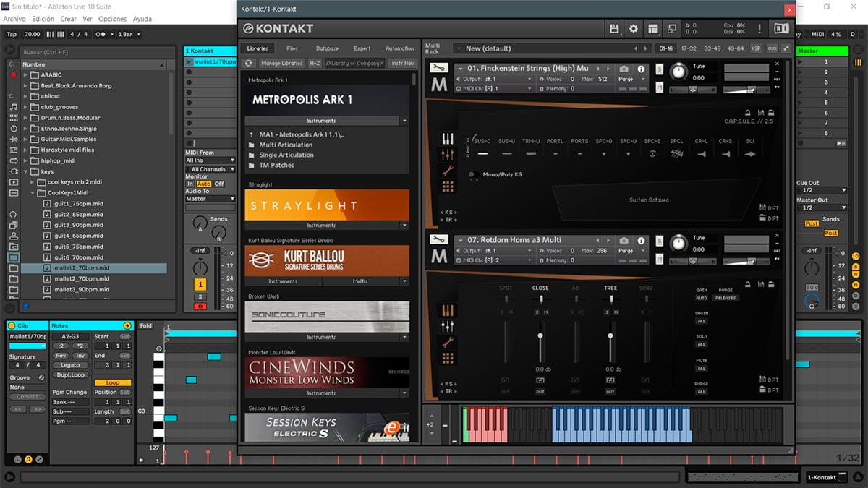The height and width of the screenshot is (488, 868).
Task: Open articulation keys page in Finckenstein Strings
Action: [x=448, y=139]
